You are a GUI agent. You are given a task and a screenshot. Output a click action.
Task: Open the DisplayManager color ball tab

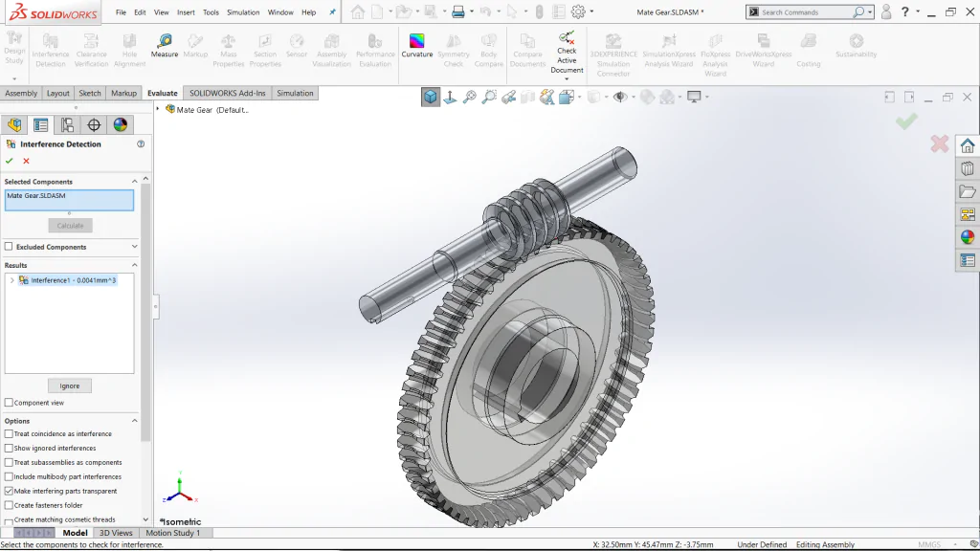coord(120,125)
